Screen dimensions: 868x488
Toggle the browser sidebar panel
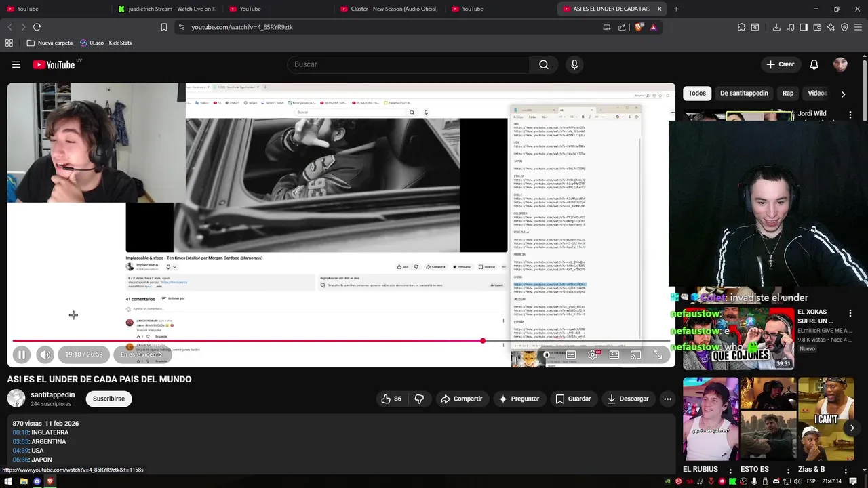804,27
